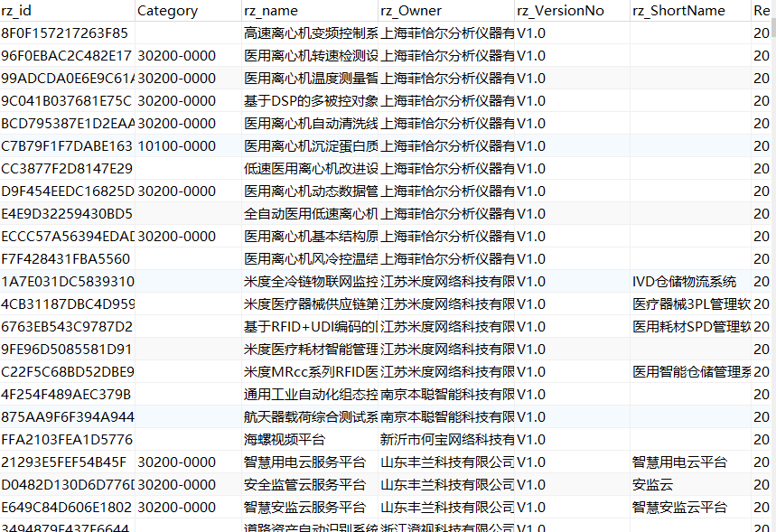Image resolution: width=776 pixels, height=532 pixels.
Task: Click cell 8F0F157217263F85
Action: pos(67,33)
